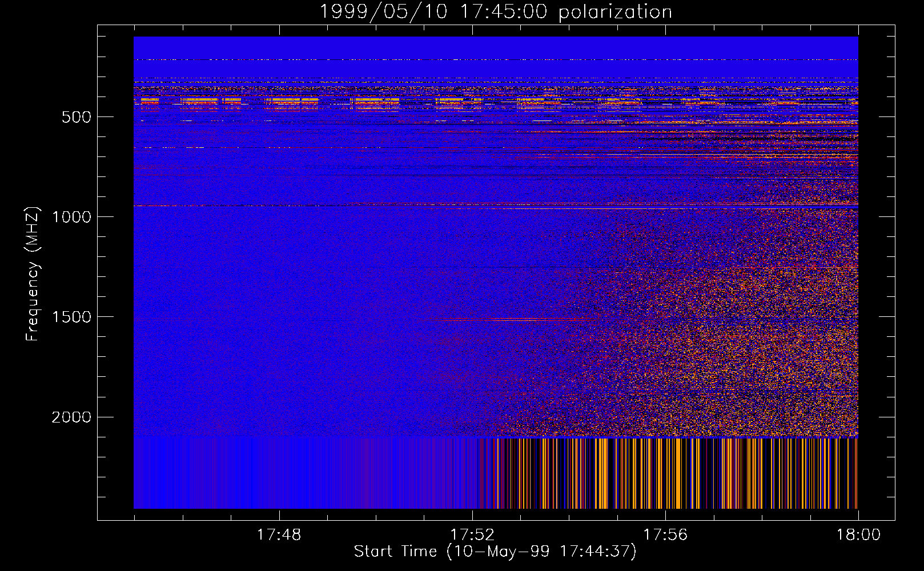Click the 'Start Time (10-May-99 17:44:37)' label
This screenshot has width=924, height=571.
pos(495,552)
